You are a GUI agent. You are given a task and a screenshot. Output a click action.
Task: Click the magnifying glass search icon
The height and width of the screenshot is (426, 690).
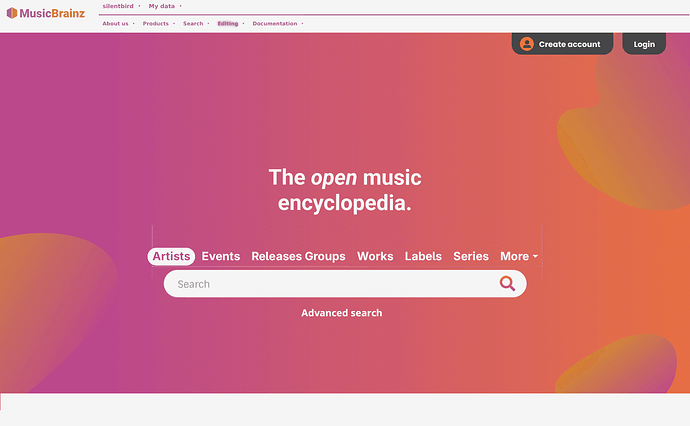coord(507,283)
